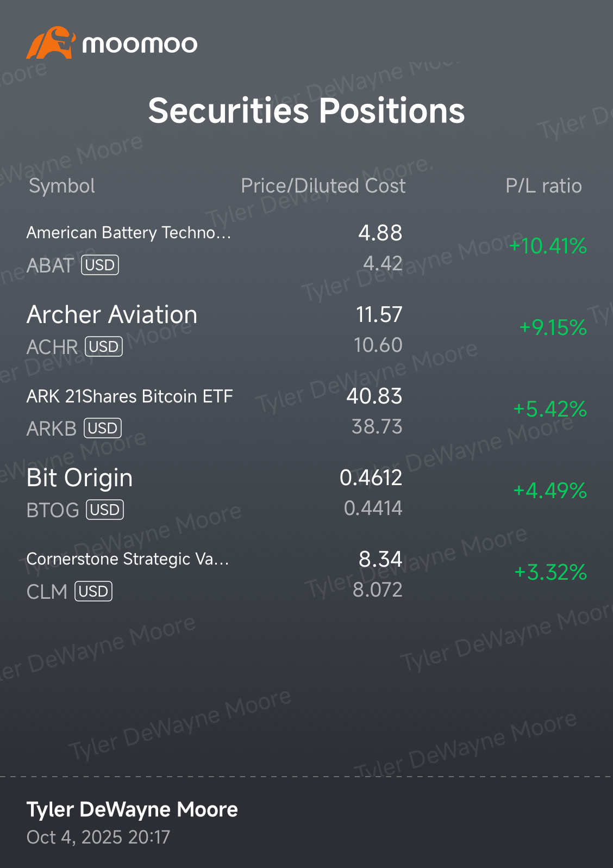Open the Cornerstone Strategic Va… position
The image size is (613, 868).
tap(128, 559)
